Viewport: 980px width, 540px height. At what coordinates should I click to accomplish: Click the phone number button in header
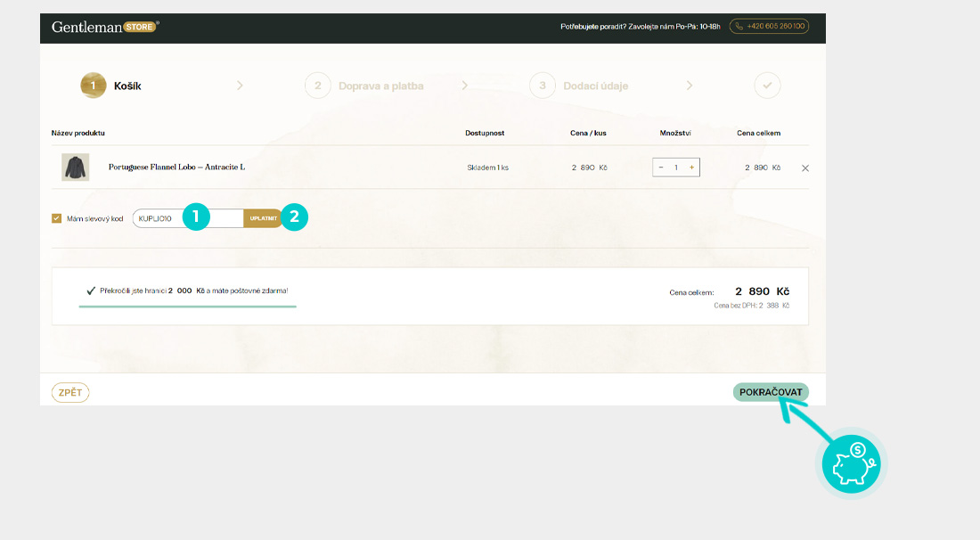point(769,27)
